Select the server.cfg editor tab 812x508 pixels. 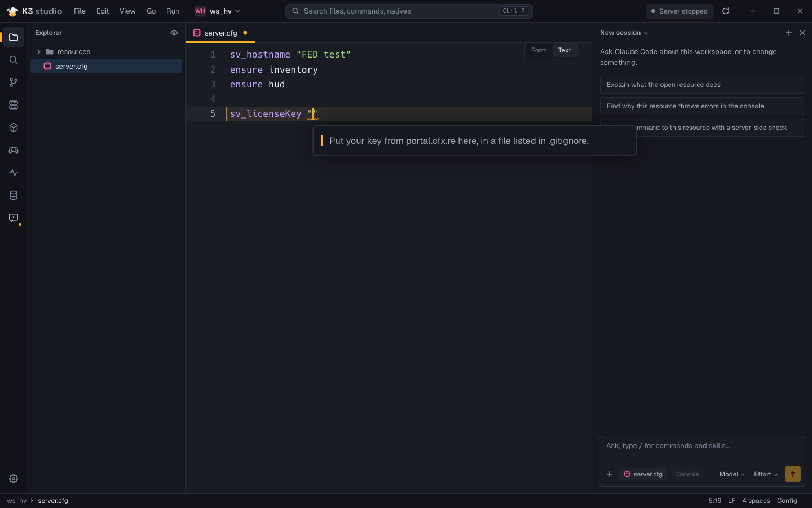pos(220,33)
